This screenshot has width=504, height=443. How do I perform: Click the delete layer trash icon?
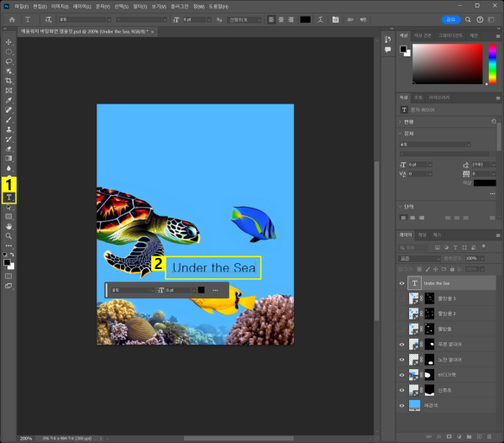coord(490,437)
